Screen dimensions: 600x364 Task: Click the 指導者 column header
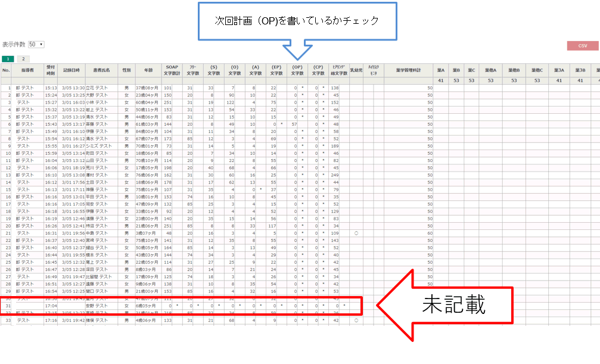pos(27,70)
